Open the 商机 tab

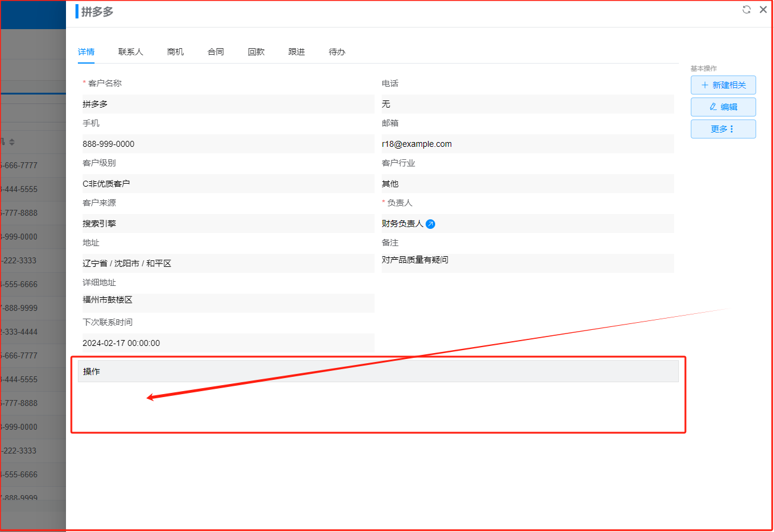point(175,52)
